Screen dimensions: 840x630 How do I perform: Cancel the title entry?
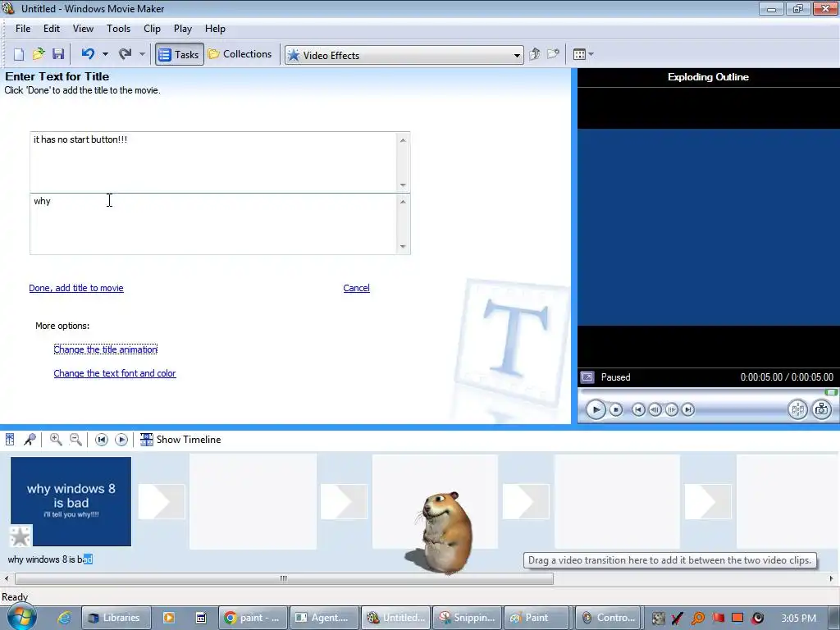coord(356,288)
